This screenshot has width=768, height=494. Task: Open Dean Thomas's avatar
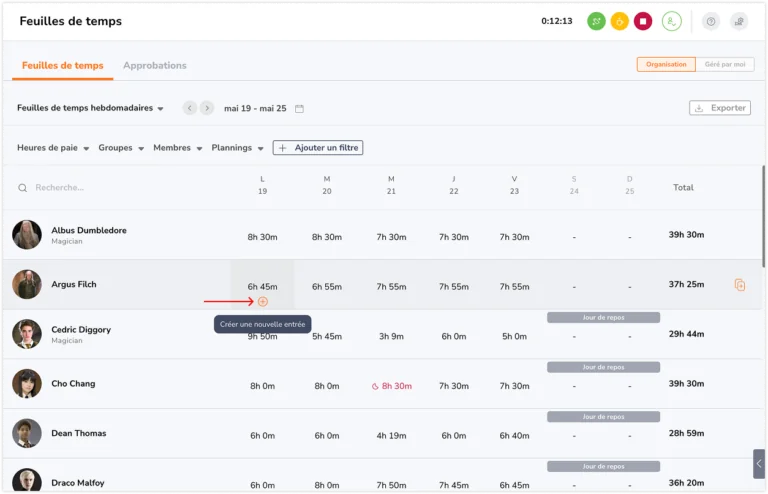[27, 433]
